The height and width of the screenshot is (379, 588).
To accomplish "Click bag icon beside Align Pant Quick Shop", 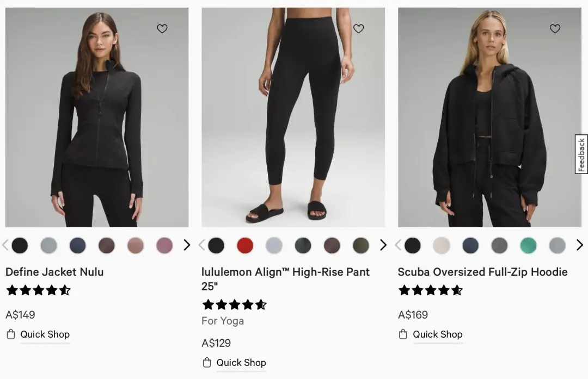I will (x=207, y=363).
